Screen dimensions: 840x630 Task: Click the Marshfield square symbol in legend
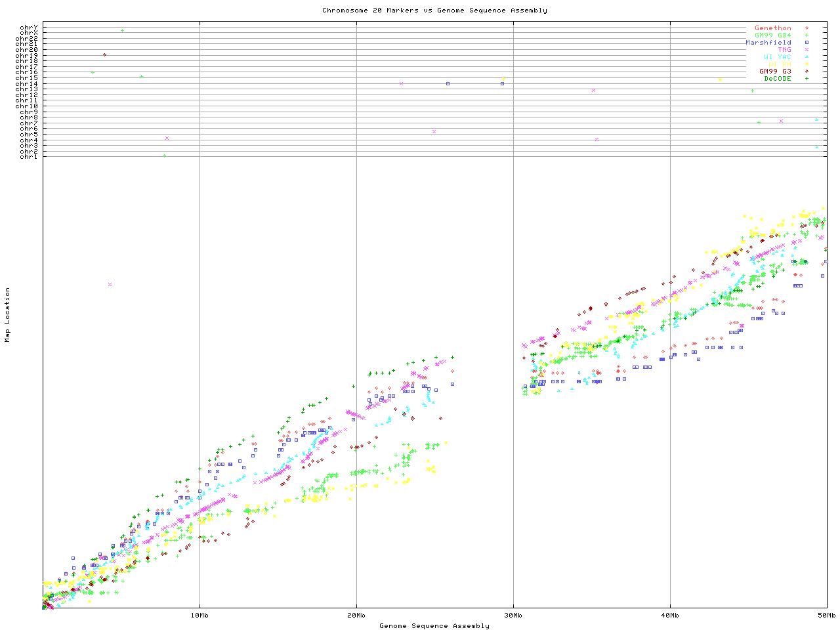click(x=807, y=43)
